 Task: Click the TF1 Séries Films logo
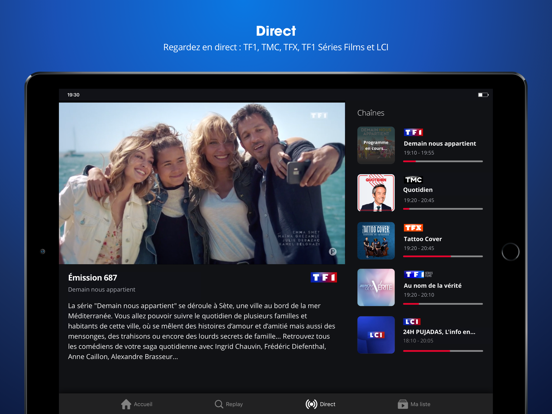(418, 274)
